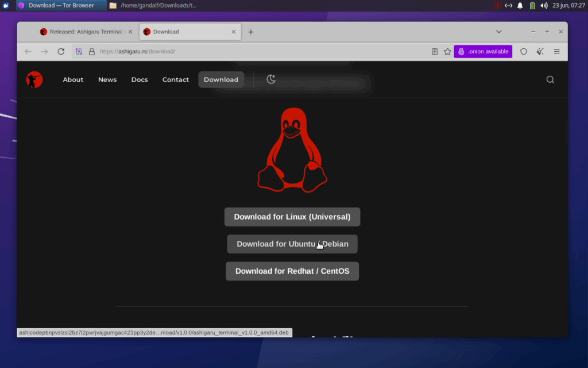Click the red Linux penguin image
Image resolution: width=588 pixels, height=368 pixels.
click(x=292, y=150)
